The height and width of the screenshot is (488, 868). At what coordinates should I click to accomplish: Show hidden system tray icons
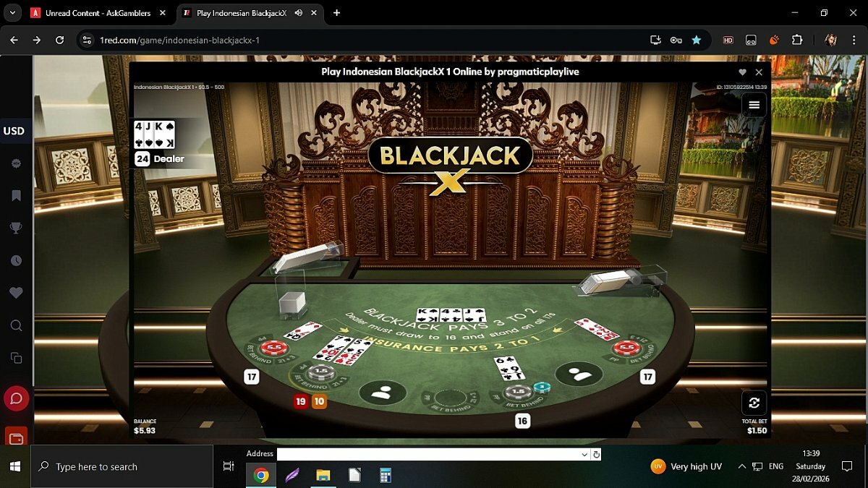click(x=741, y=466)
